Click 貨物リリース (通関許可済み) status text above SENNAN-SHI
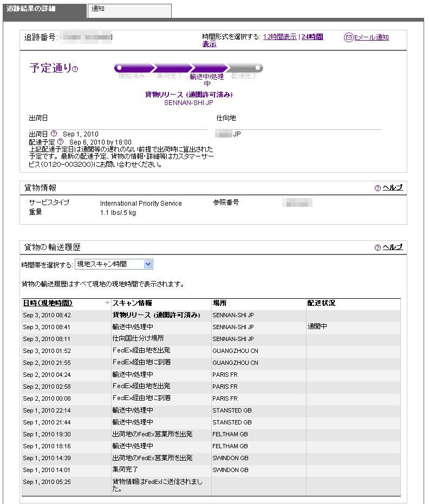 point(189,95)
